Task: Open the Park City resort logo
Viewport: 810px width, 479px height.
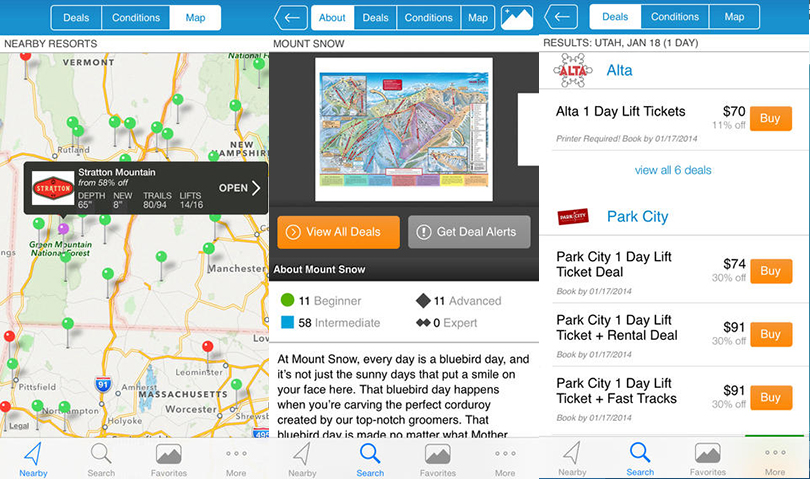Action: click(x=573, y=216)
